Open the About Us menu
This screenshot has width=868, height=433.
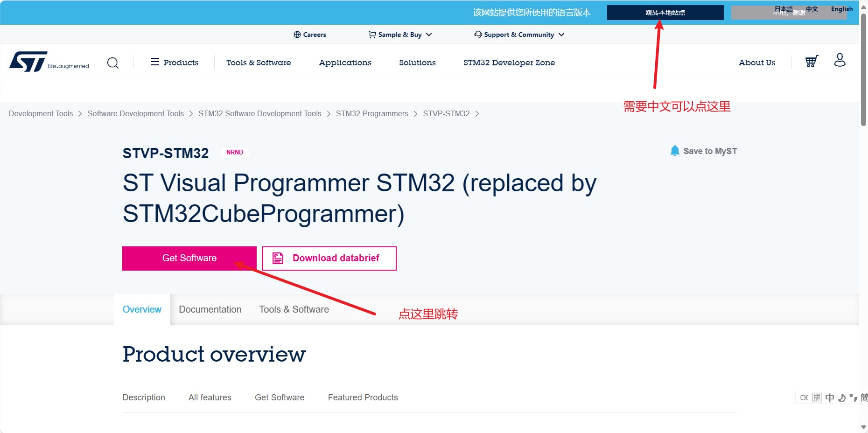coord(757,63)
